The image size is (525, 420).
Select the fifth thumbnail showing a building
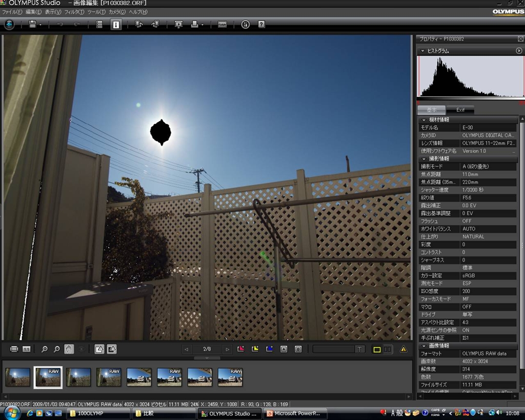[139, 377]
